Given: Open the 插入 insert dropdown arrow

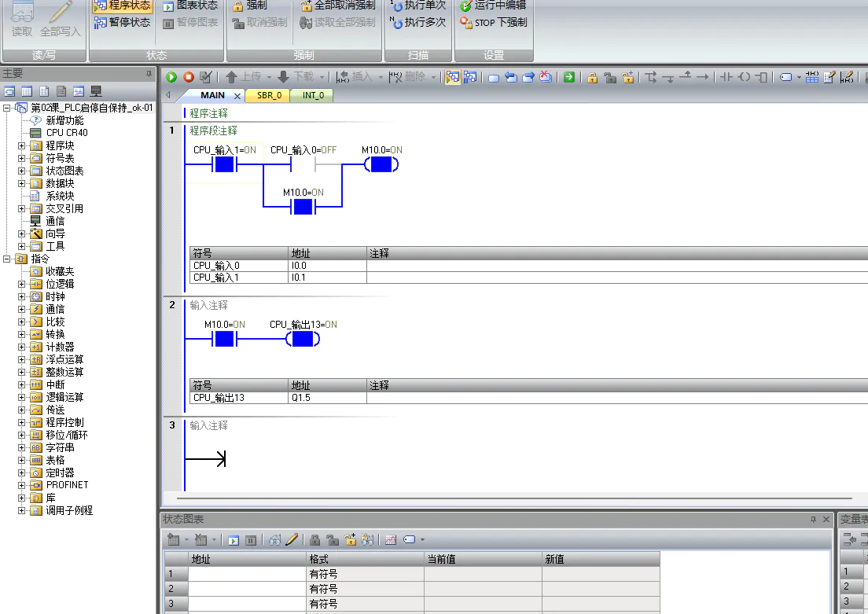Looking at the screenshot, I should 381,78.
